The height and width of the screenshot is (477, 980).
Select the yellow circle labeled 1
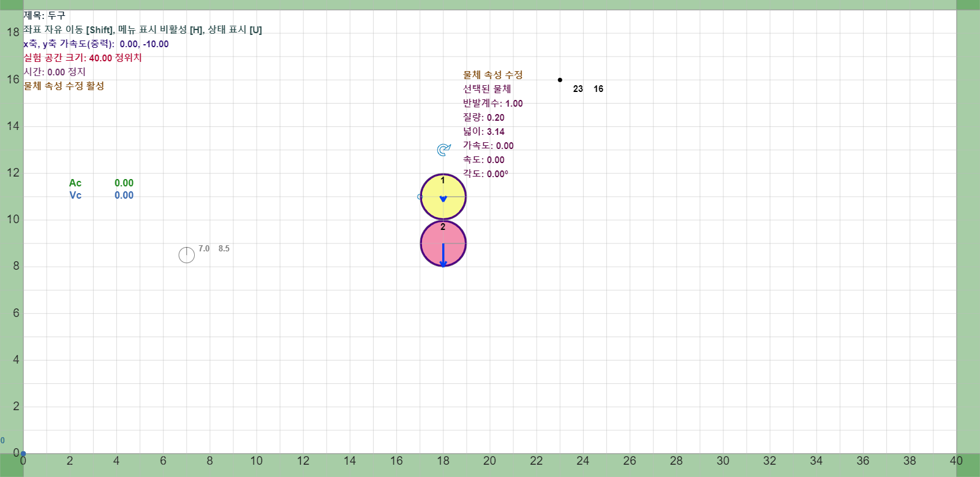click(x=443, y=197)
